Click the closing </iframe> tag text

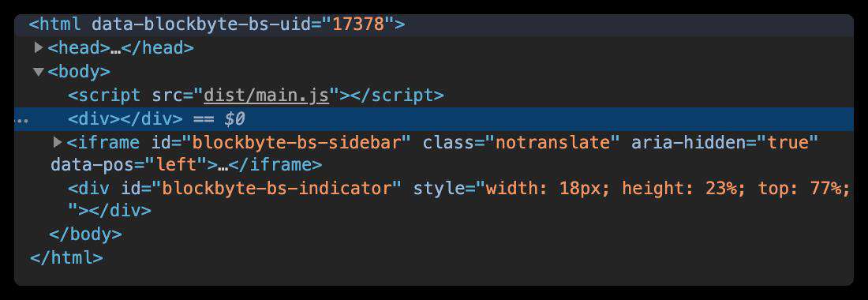pyautogui.click(x=275, y=165)
